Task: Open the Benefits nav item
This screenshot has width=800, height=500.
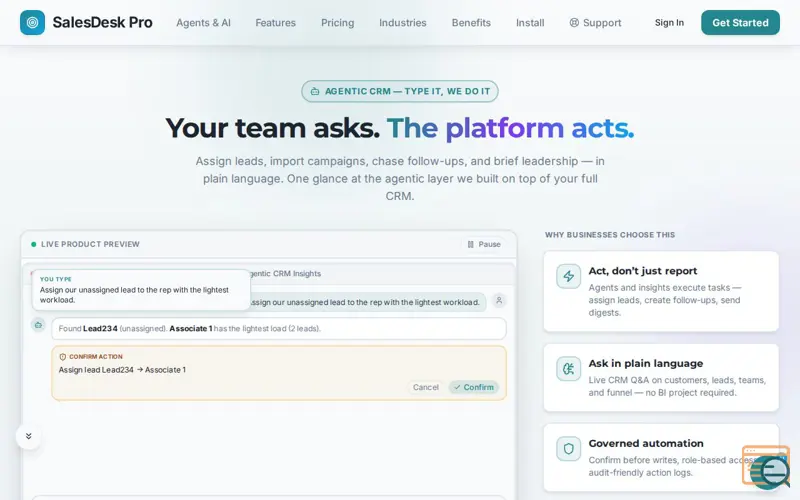Action: [x=471, y=23]
